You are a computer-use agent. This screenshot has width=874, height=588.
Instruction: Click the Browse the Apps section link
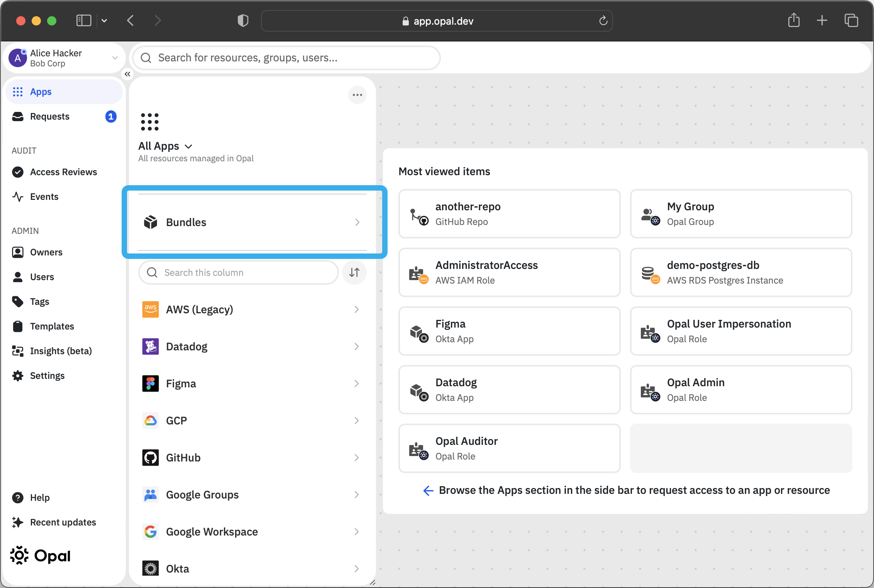[x=627, y=490]
